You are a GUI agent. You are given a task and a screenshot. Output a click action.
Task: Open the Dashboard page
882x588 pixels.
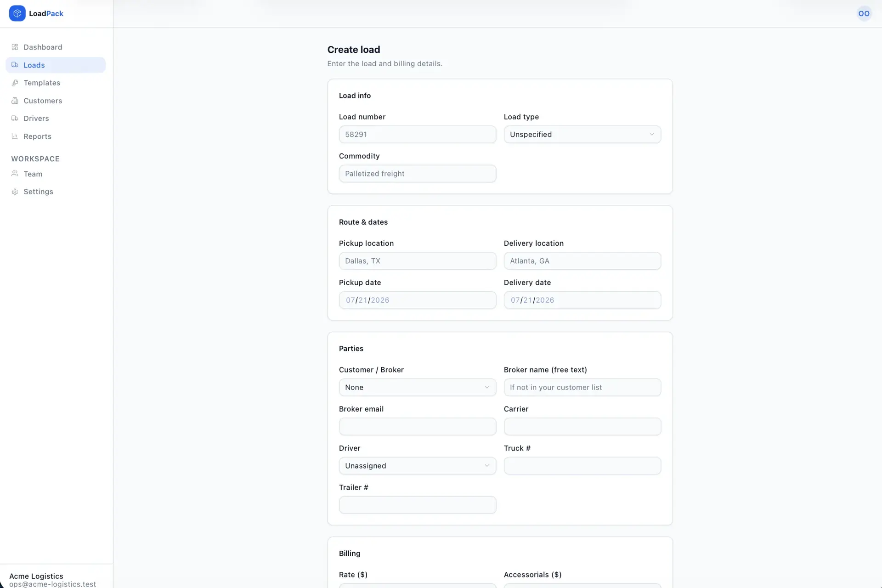[56, 47]
